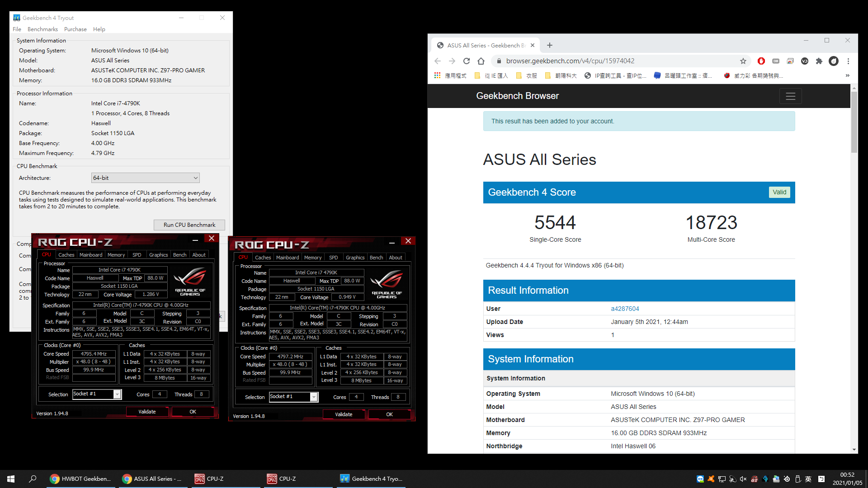
Task: Open Windows taskbar search
Action: 33,479
